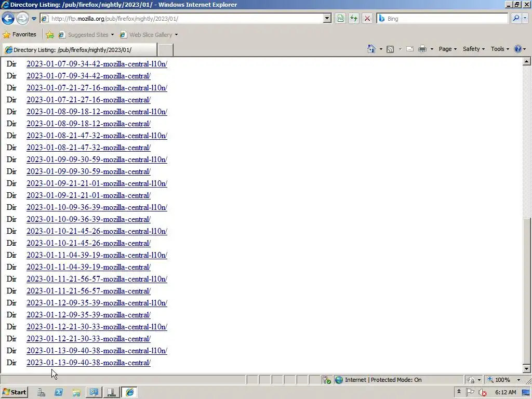Click the Action Center flag icon

click(470, 392)
